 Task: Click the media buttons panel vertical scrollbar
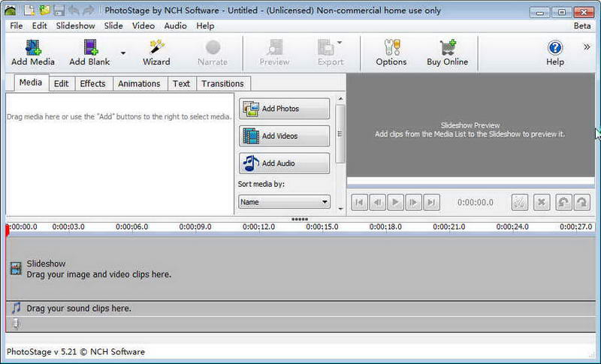coord(340,135)
